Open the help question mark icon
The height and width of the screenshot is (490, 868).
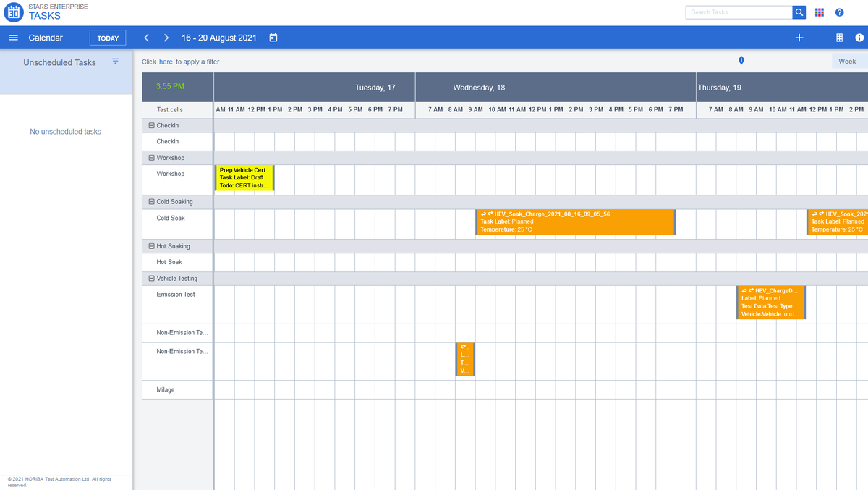840,12
